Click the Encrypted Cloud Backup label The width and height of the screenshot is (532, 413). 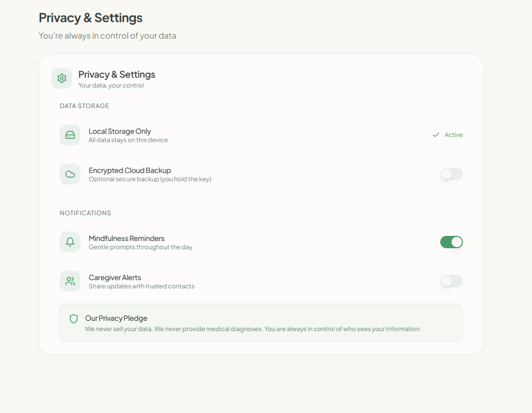[x=130, y=170]
